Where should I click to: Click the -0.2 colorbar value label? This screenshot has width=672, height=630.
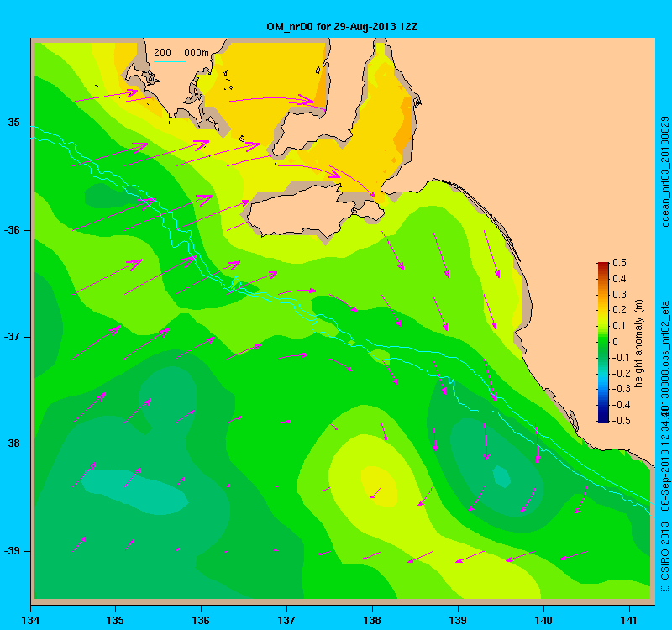620,373
